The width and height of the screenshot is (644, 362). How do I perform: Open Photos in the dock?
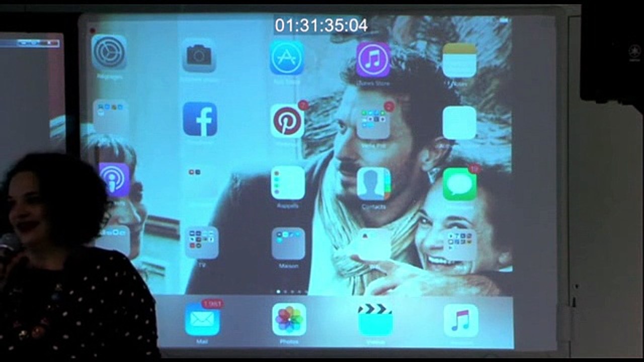point(289,320)
